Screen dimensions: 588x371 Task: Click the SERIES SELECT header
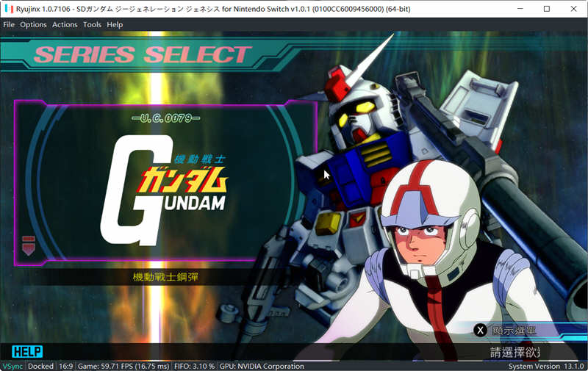click(143, 54)
